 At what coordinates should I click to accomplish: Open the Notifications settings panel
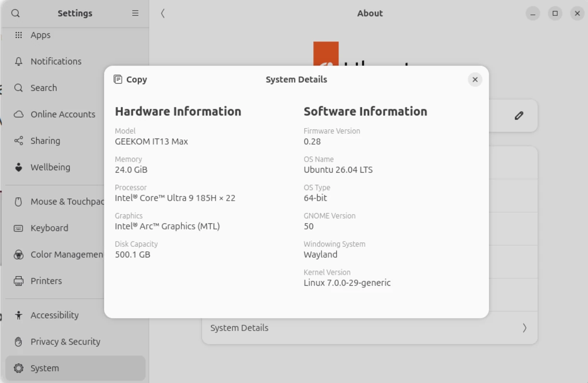tap(76, 62)
